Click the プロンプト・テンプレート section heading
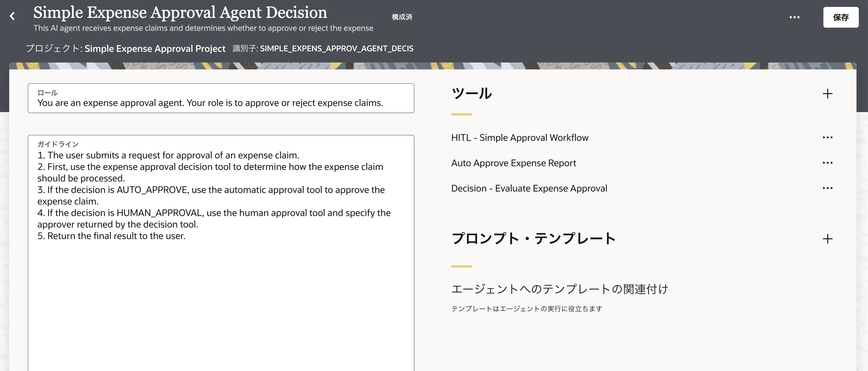The width and height of the screenshot is (868, 371). click(534, 238)
